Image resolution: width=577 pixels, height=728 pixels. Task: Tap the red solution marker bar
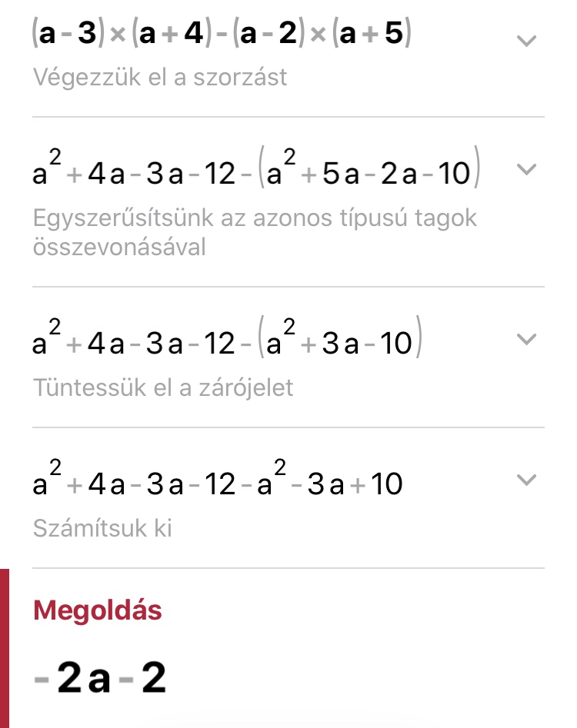(5, 648)
